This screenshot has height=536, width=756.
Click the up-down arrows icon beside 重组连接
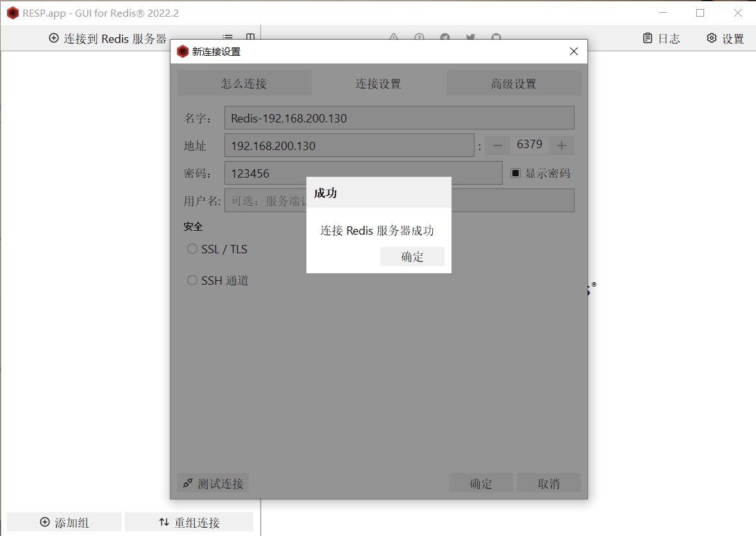[164, 522]
